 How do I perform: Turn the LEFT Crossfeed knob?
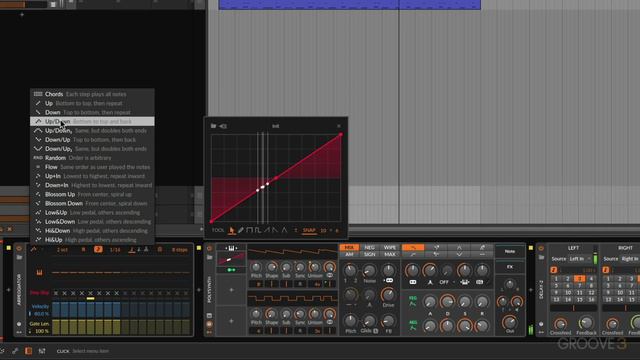click(560, 324)
